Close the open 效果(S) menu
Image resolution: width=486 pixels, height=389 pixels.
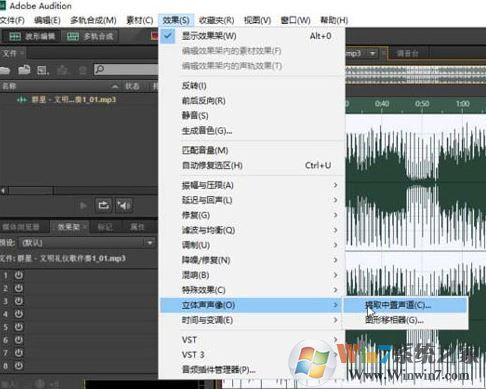click(x=176, y=20)
